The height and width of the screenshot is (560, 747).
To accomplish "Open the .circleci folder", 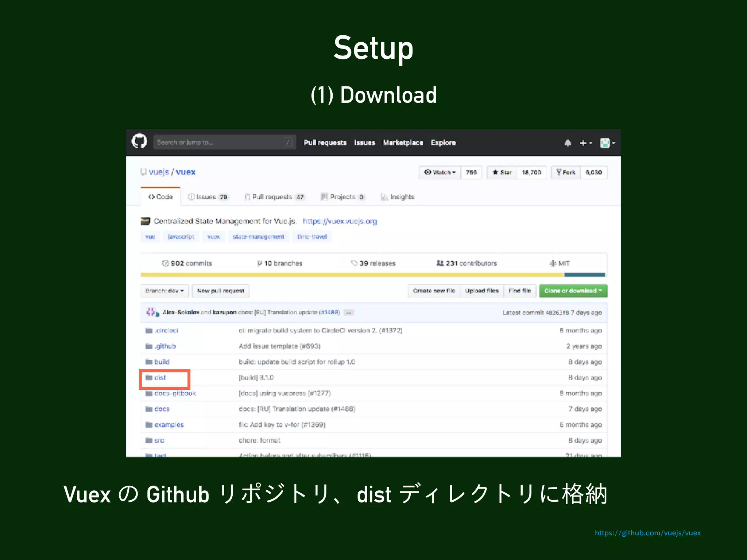I will [x=166, y=330].
